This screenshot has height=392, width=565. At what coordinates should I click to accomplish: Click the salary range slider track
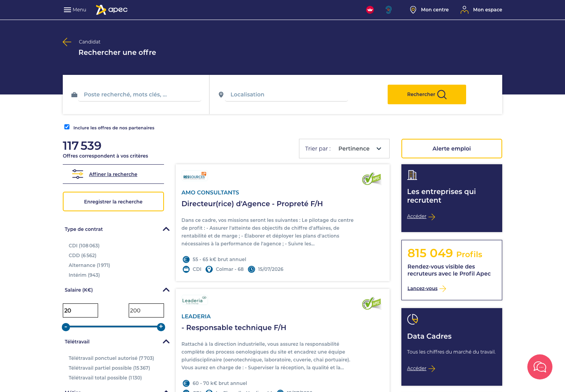pos(113,327)
